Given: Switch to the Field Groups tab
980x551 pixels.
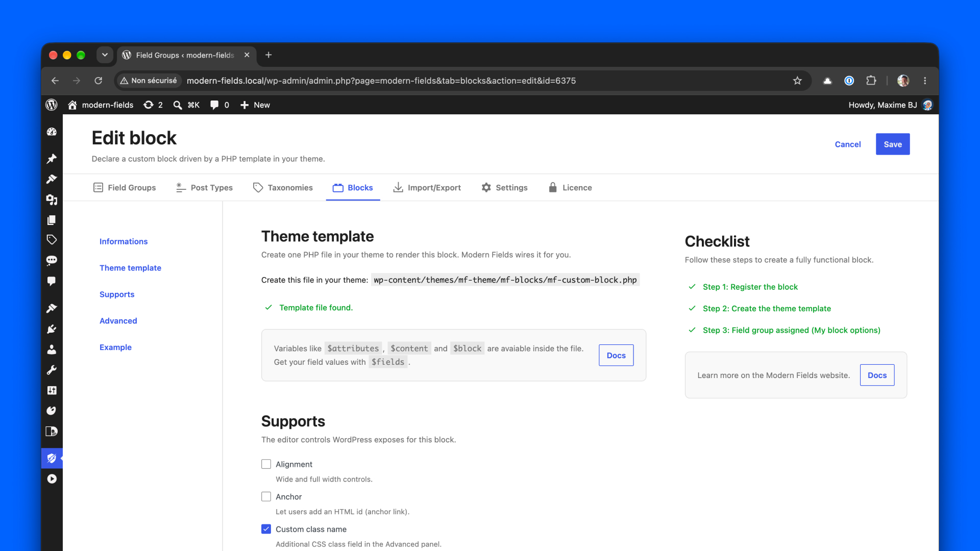Looking at the screenshot, I should point(125,188).
